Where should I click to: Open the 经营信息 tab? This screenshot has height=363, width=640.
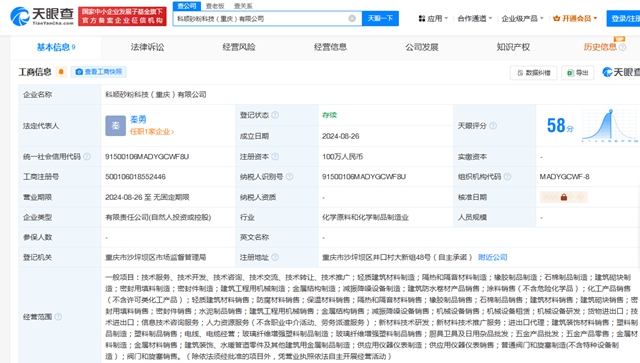[x=330, y=47]
